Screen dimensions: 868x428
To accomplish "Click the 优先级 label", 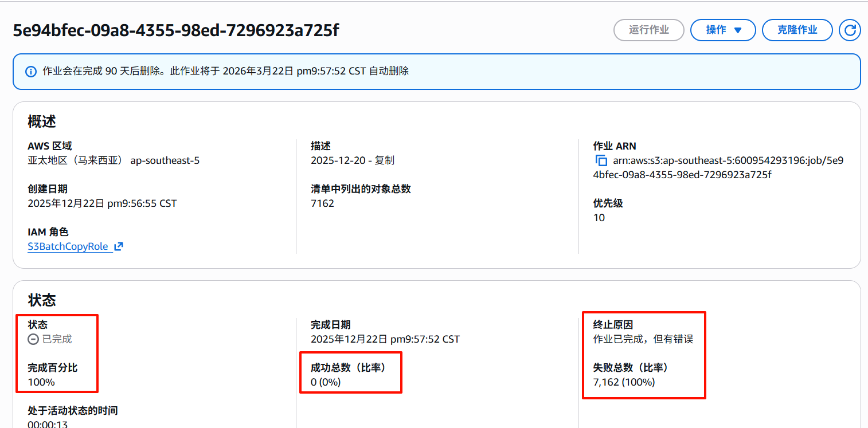I will [608, 203].
